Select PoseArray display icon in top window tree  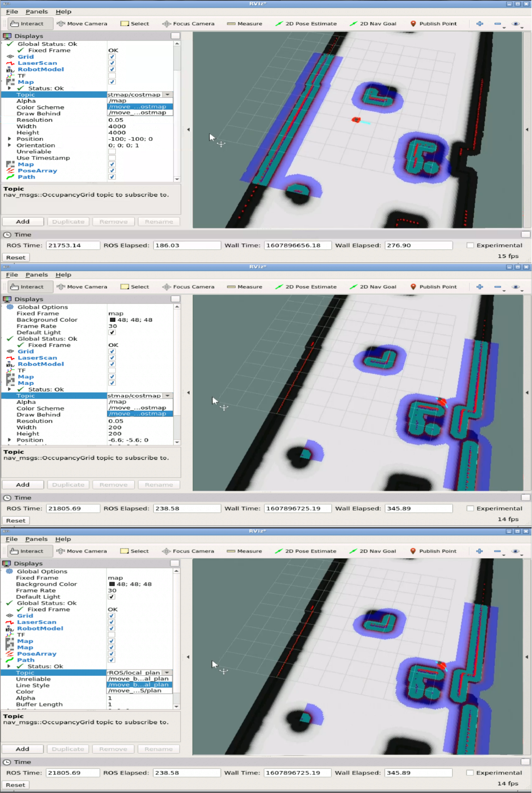click(10, 171)
